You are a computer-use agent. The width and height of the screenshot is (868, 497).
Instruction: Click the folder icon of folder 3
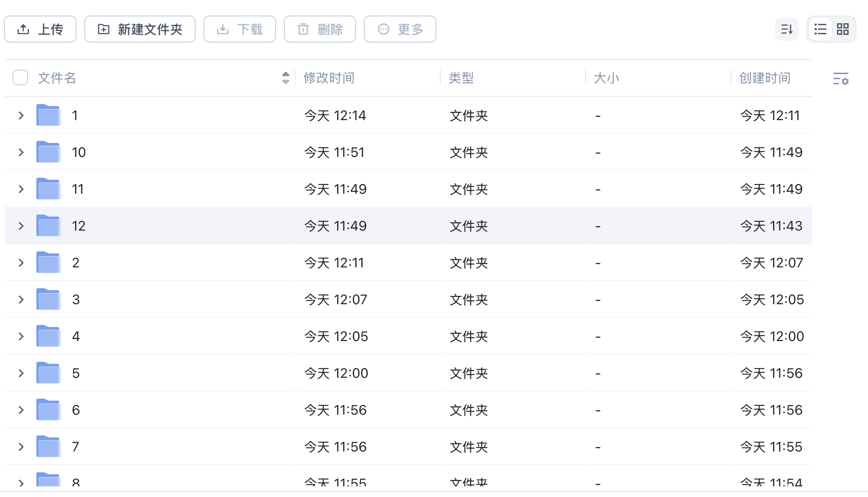(x=48, y=299)
